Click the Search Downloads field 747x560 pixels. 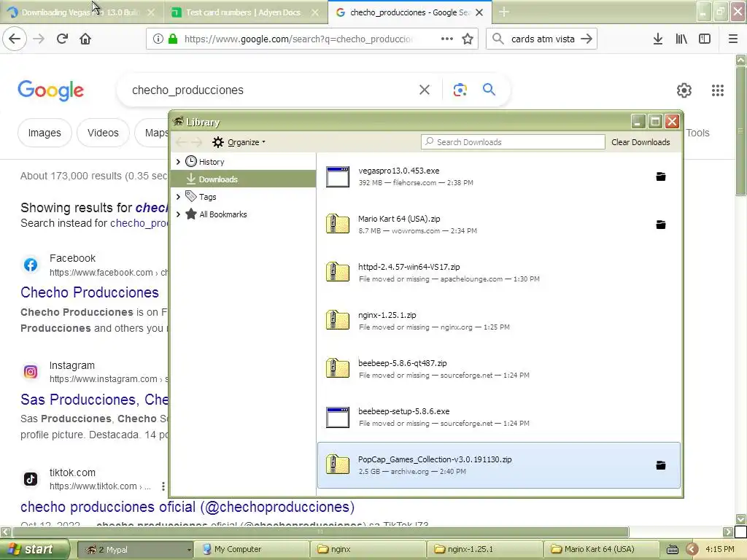(x=513, y=142)
